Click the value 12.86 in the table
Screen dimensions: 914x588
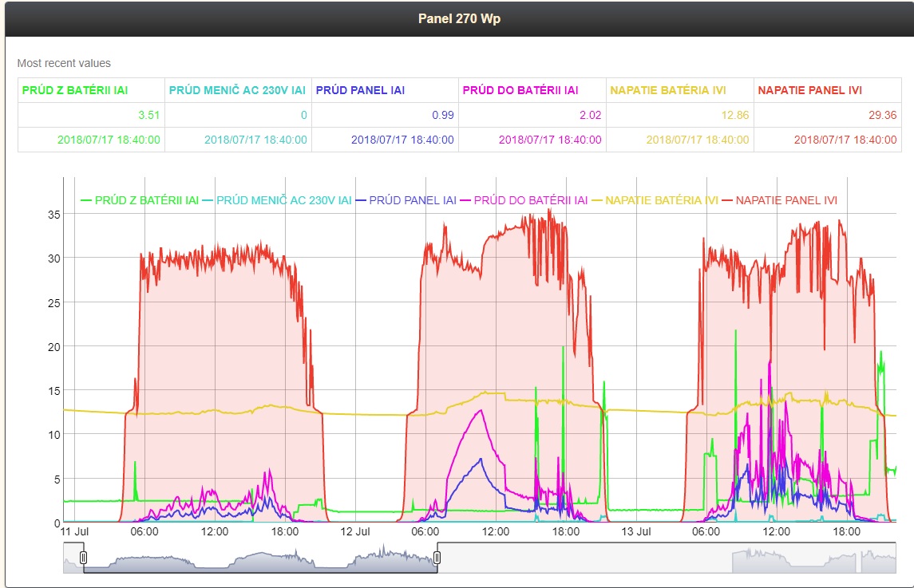pyautogui.click(x=734, y=116)
